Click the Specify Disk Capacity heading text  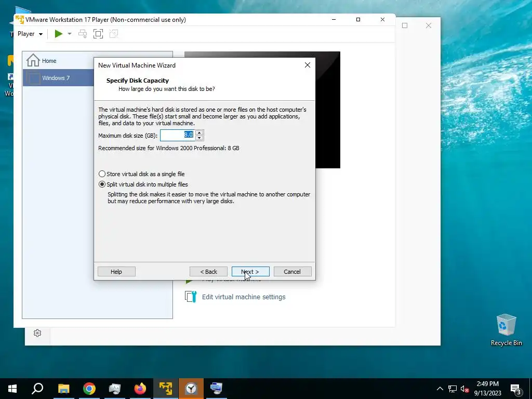click(137, 81)
